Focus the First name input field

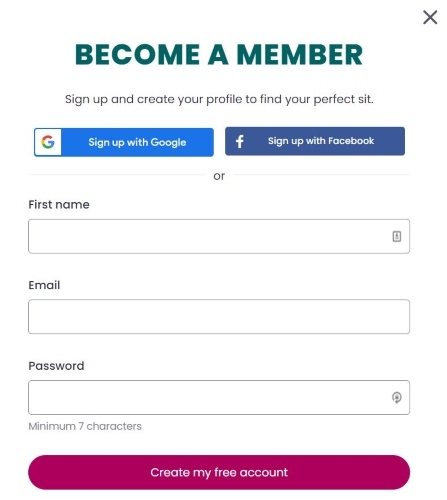(x=219, y=236)
